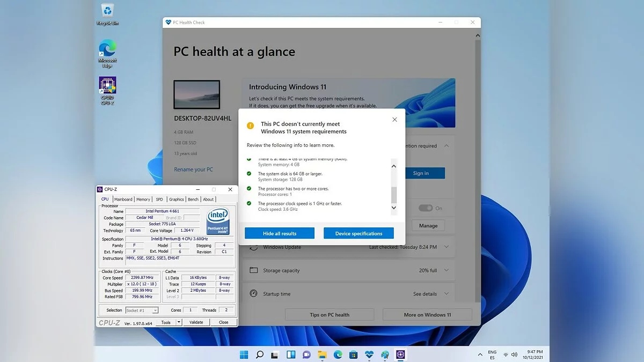Open Widgets panel from taskbar
The width and height of the screenshot is (644, 362).
[291, 354]
